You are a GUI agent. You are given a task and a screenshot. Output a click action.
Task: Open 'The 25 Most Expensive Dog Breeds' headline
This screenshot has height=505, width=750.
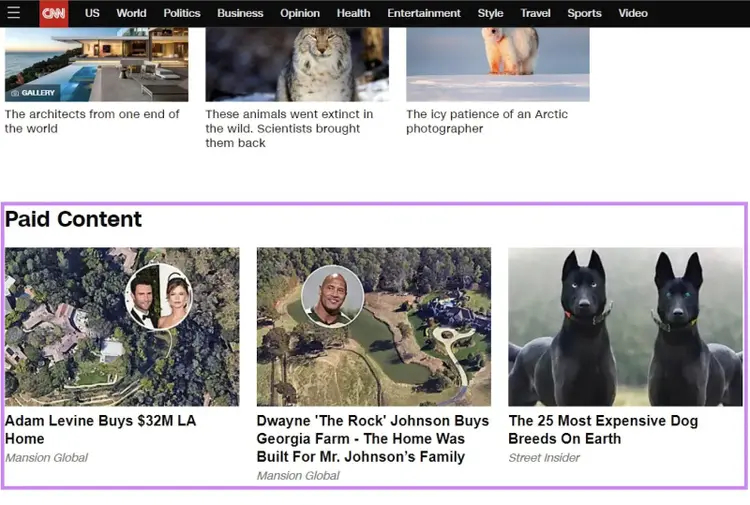(603, 429)
